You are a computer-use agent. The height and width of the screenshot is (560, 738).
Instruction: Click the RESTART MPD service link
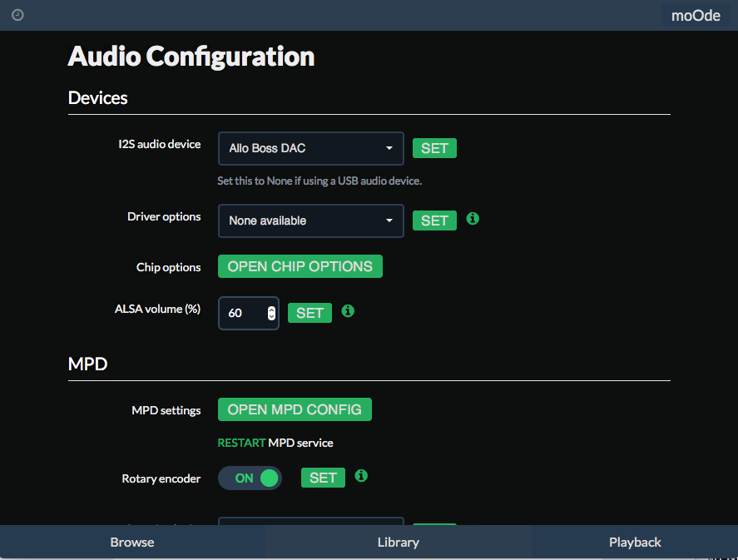(241, 443)
